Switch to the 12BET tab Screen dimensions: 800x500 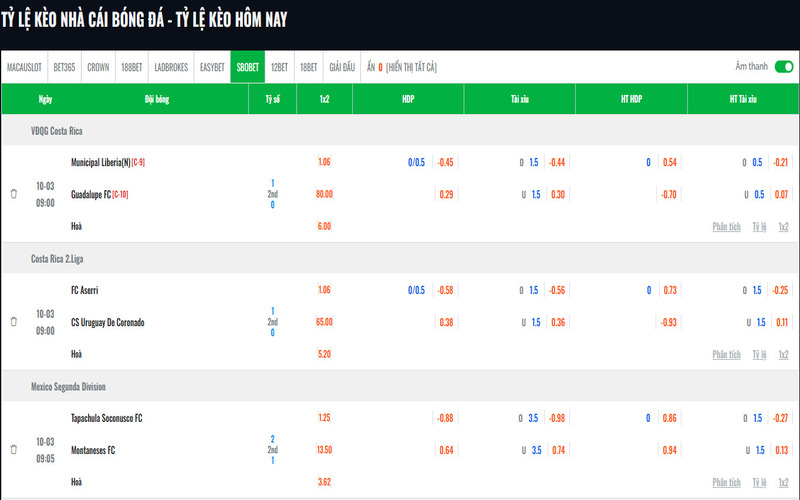pyautogui.click(x=280, y=67)
